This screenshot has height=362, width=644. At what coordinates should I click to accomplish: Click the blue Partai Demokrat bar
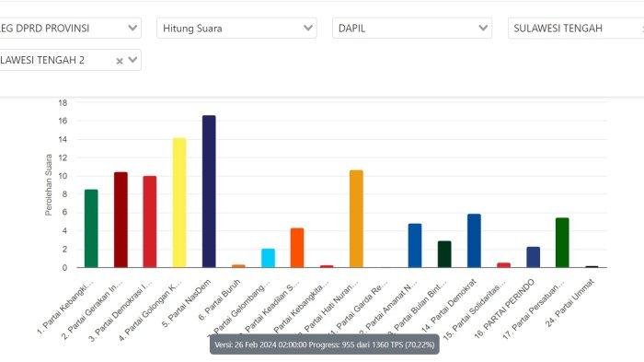tap(474, 240)
